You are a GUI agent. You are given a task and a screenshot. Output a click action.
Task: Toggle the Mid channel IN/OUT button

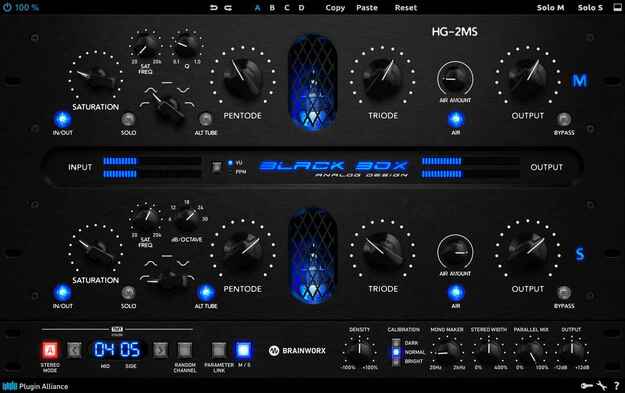point(63,119)
